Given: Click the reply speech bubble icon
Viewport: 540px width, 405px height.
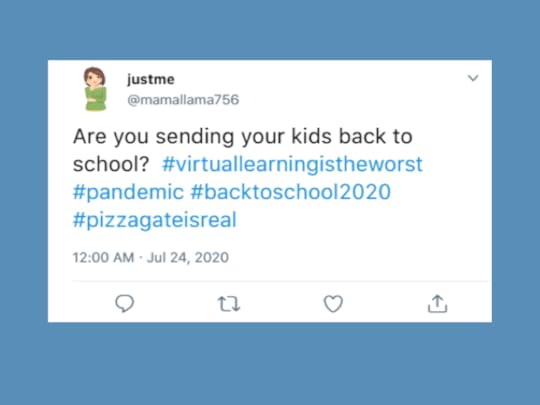Looking at the screenshot, I should (x=124, y=303).
